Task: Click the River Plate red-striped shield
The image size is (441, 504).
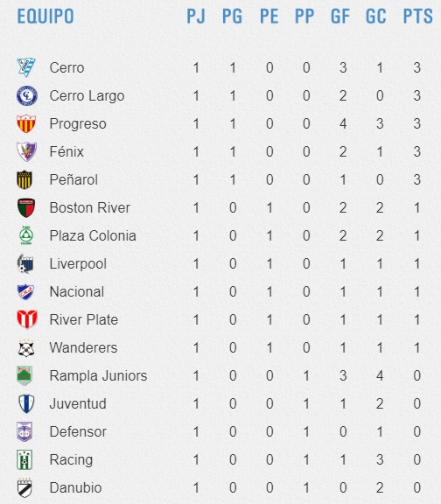Action: [26, 319]
